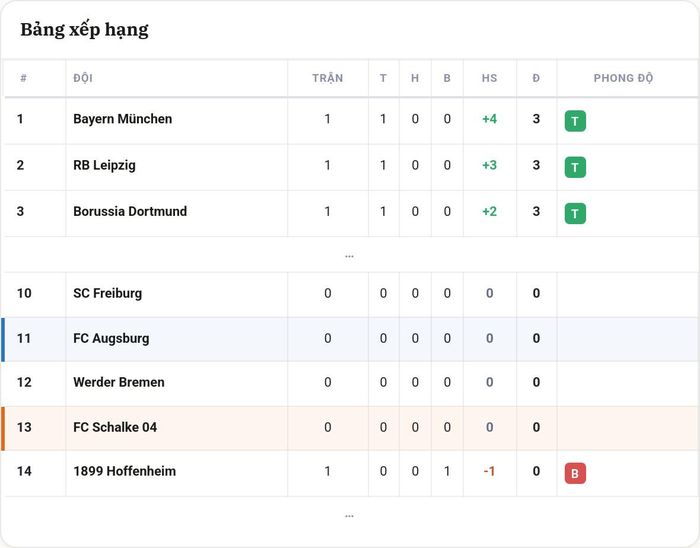Open the RB Leipzig team link

point(104,165)
